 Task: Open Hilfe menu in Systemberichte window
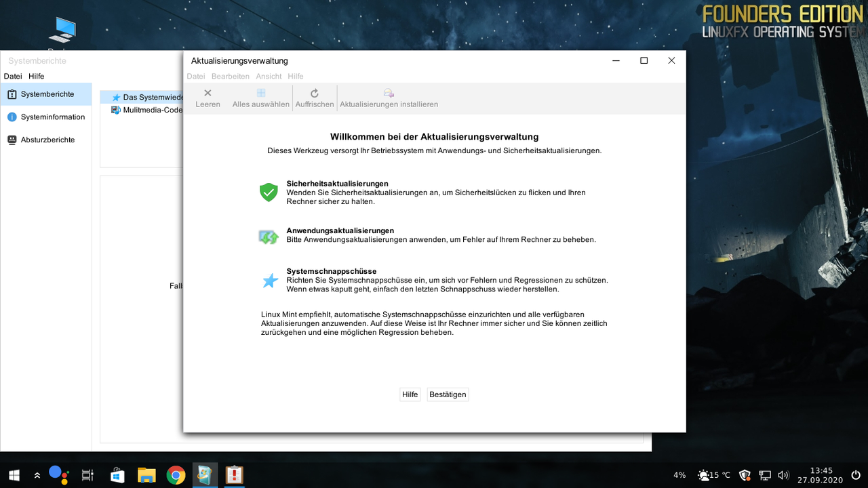coord(37,77)
